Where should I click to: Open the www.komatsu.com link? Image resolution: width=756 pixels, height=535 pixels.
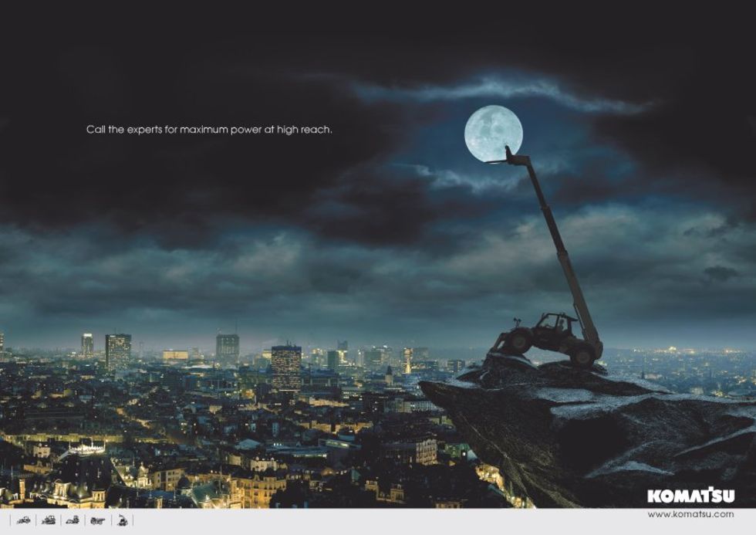tap(690, 514)
